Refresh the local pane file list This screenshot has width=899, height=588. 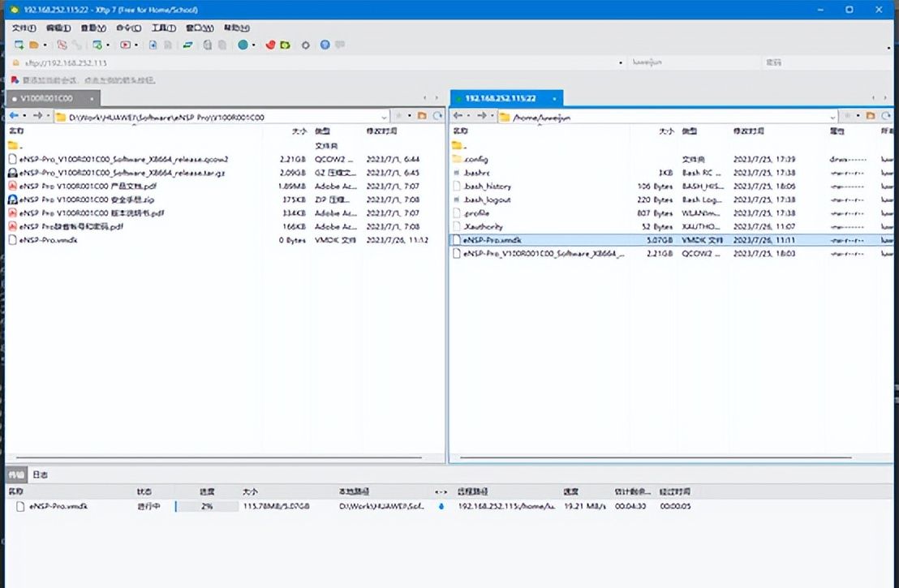point(438,117)
